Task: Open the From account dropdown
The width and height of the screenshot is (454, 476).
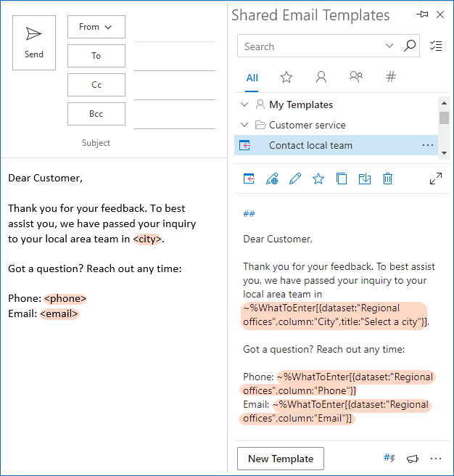Action: click(96, 27)
